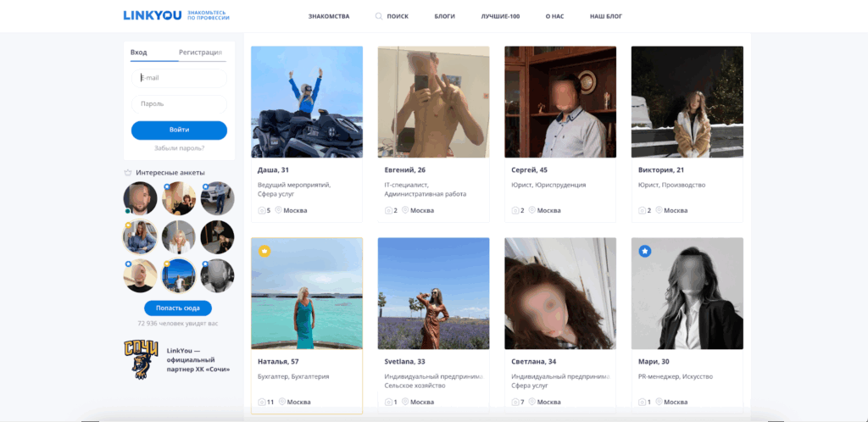Click the HC Sochi partner logo

pyautogui.click(x=141, y=358)
